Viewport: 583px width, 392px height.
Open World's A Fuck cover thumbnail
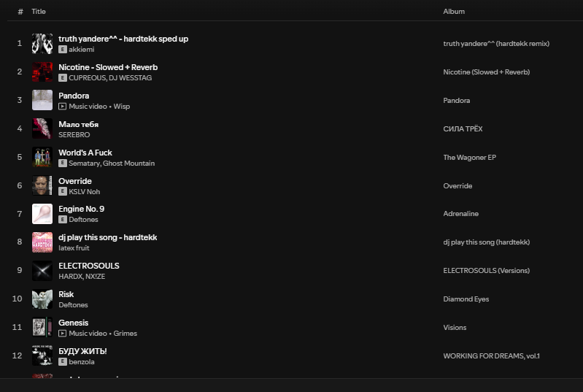click(42, 157)
